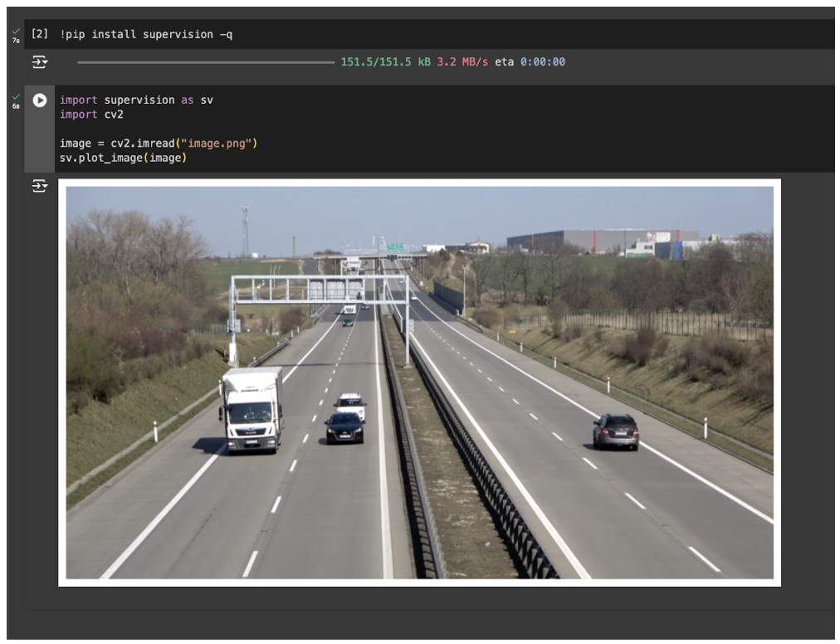Click the green checkmark with 6s runtime
This screenshot has height=644, width=840.
point(16,98)
